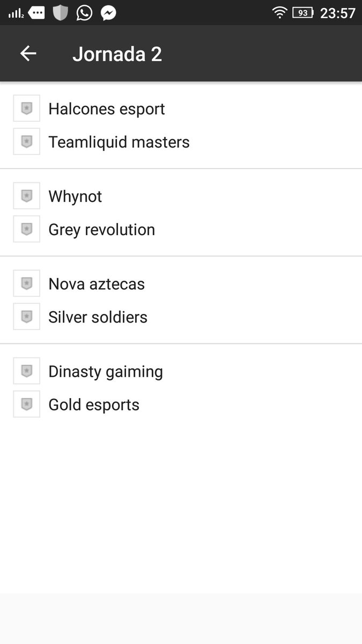Select the Whynot team name
The image size is (362, 644).
75,196
